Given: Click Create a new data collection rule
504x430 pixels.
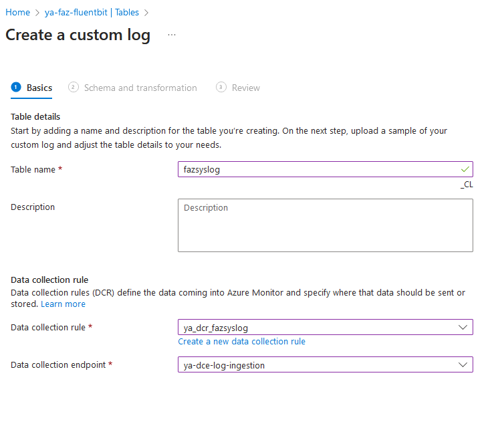Looking at the screenshot, I should pos(241,341).
